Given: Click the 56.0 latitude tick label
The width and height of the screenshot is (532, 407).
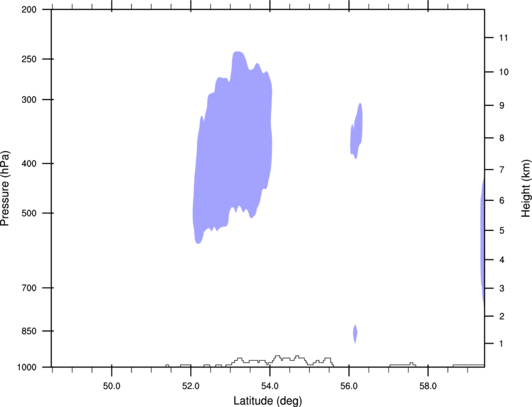Looking at the screenshot, I should point(349,386).
